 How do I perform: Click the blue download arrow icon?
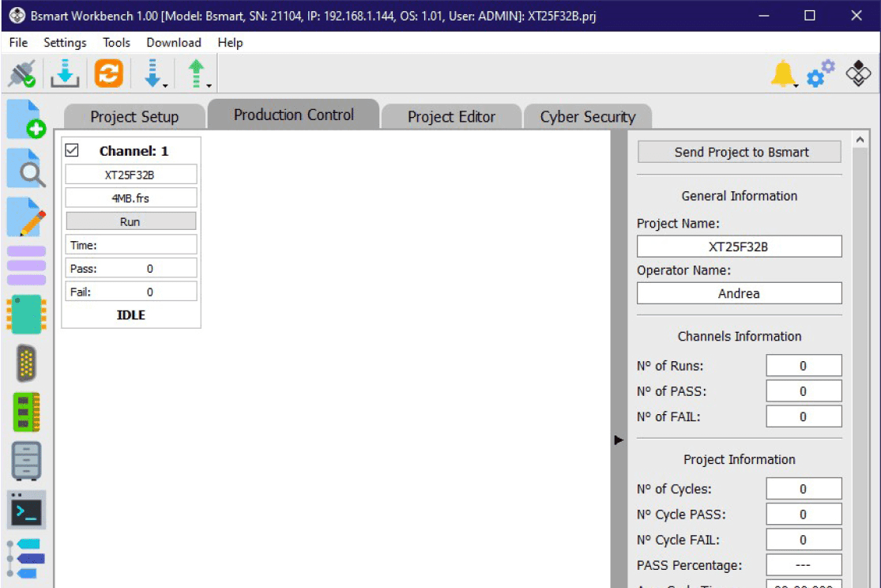(152, 73)
